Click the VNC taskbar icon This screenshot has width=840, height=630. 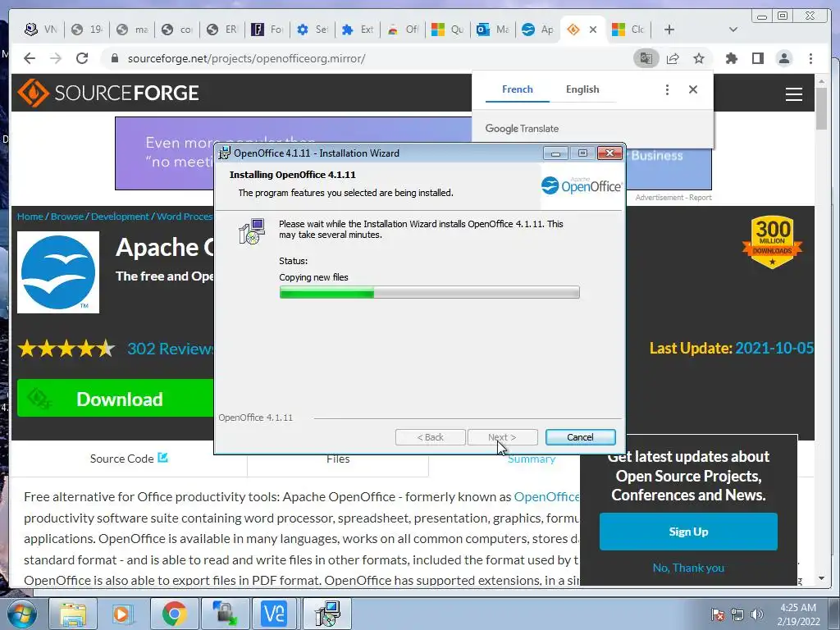275,614
